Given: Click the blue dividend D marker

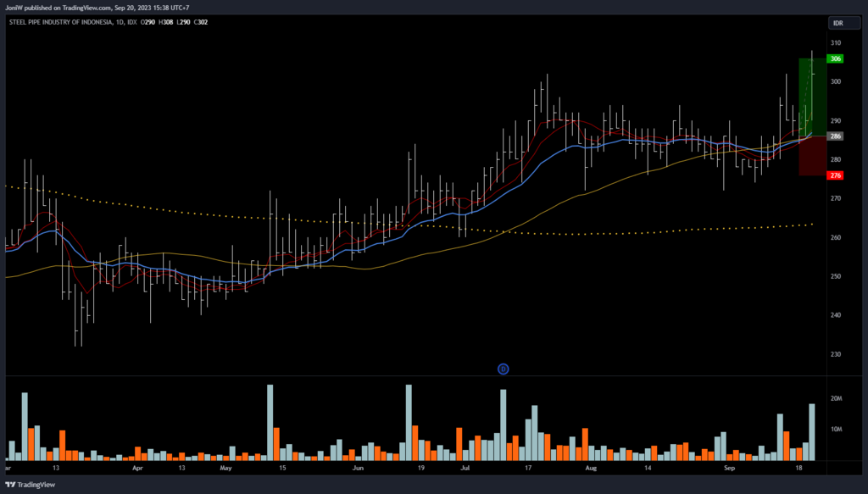Looking at the screenshot, I should tap(503, 369).
